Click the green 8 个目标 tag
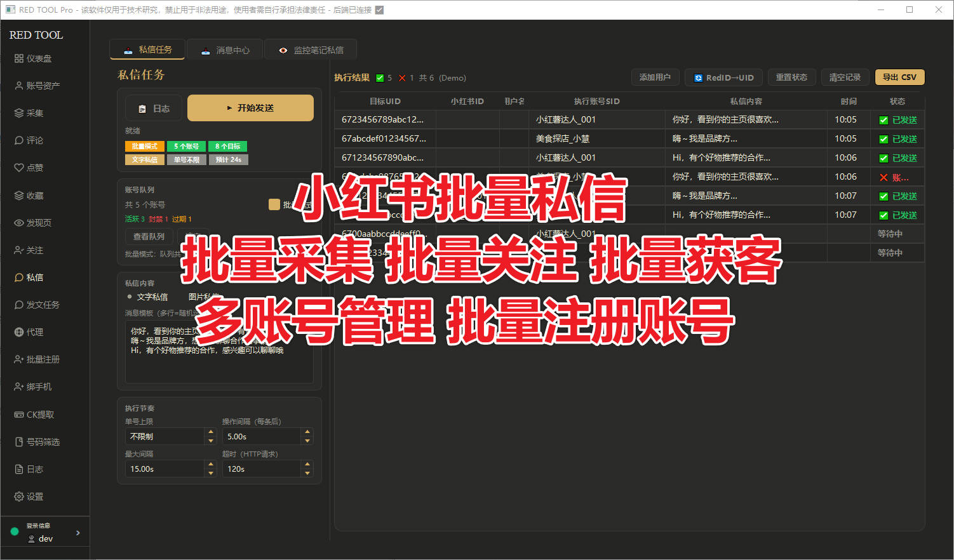This screenshot has height=560, width=954. tap(228, 146)
